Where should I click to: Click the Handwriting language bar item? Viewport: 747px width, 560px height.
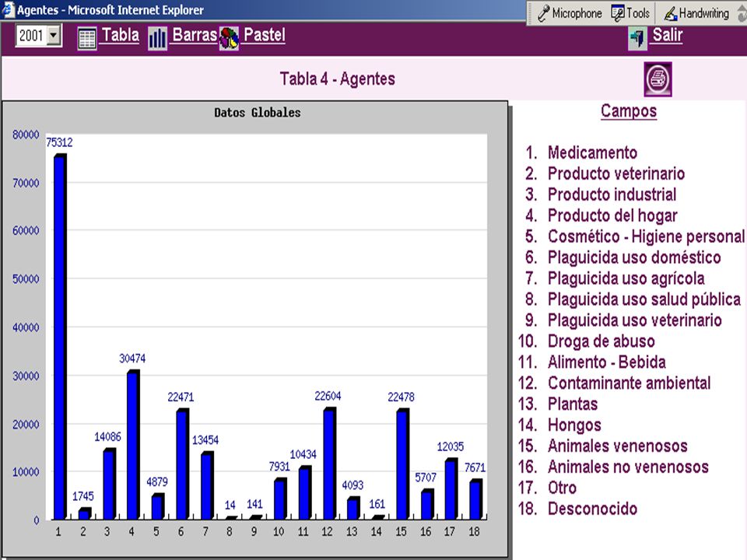coord(696,13)
